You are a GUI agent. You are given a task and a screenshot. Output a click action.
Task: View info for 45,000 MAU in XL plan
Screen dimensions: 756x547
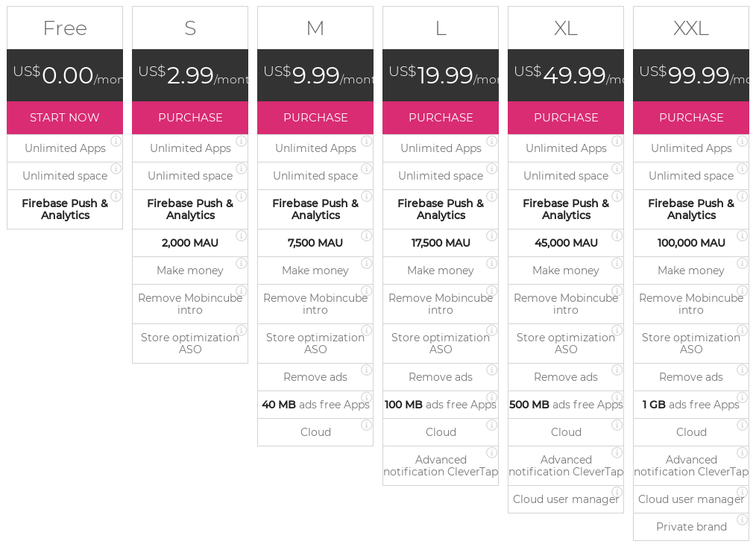617,235
